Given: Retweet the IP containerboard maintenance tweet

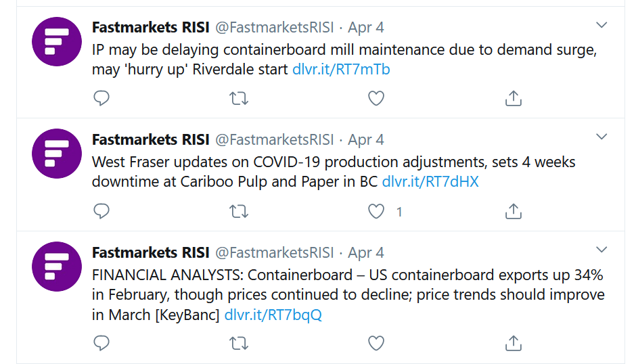Looking at the screenshot, I should pos(239,98).
